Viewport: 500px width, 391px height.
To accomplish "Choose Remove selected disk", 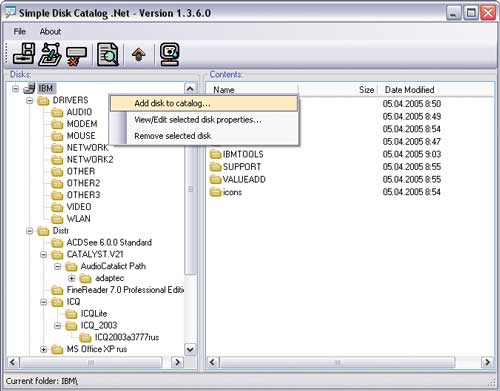I will (x=204, y=136).
